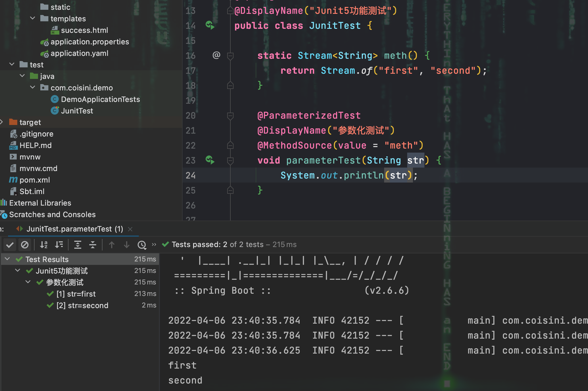
Task: Open success.html file
Action: [x=84, y=30]
